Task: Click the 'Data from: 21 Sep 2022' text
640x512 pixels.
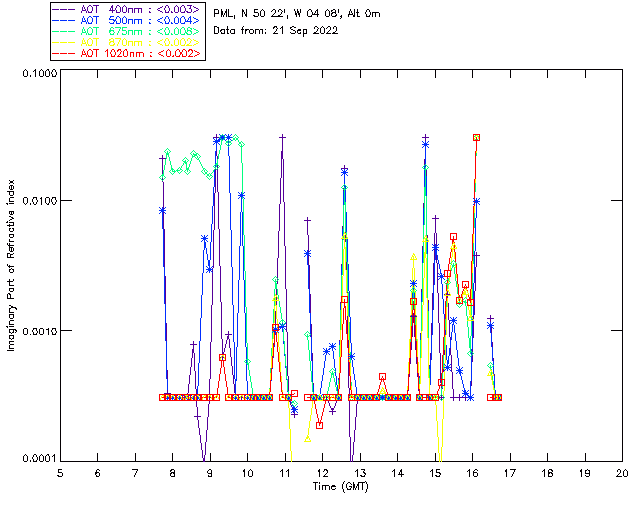Action: (x=276, y=31)
